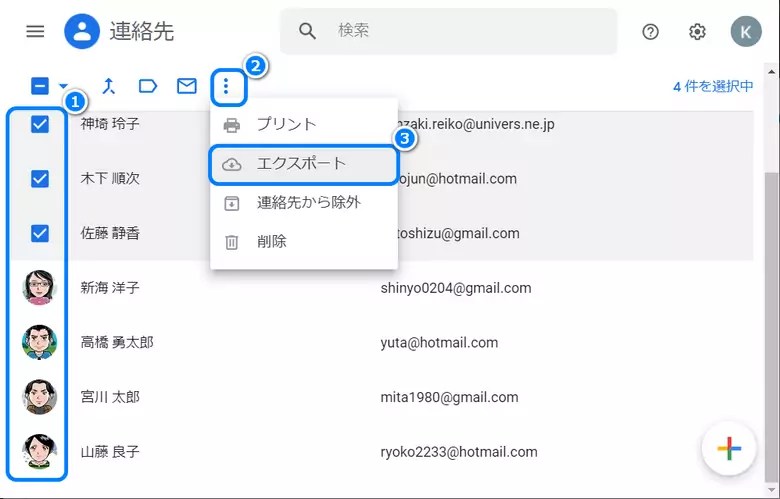The height and width of the screenshot is (499, 780).
Task: Click the avatar of 宮川 太郎
Action: pos(39,397)
